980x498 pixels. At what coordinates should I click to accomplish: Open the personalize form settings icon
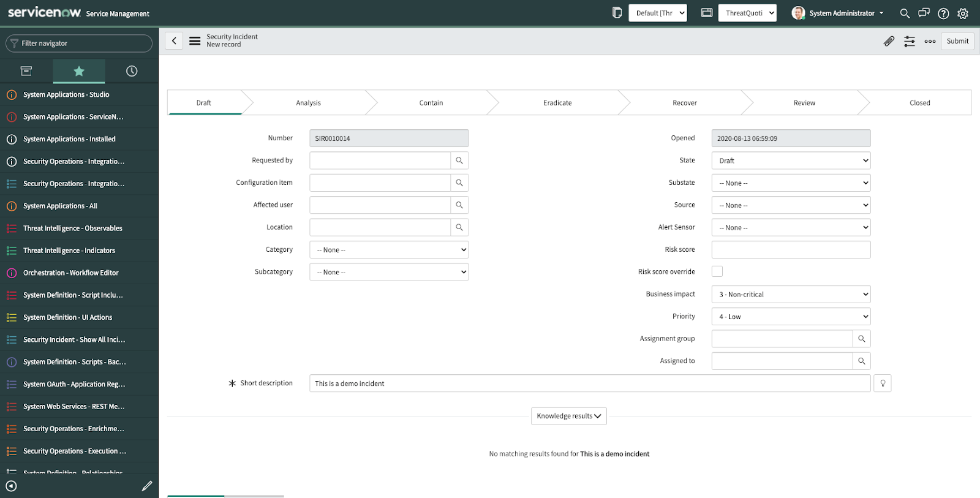[x=910, y=41]
